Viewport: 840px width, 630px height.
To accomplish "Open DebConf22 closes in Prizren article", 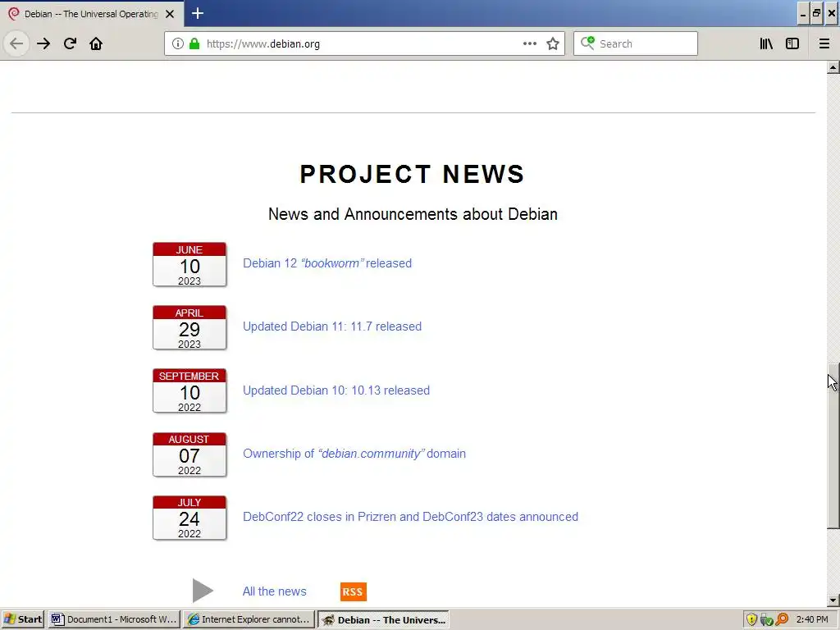I will tap(410, 517).
